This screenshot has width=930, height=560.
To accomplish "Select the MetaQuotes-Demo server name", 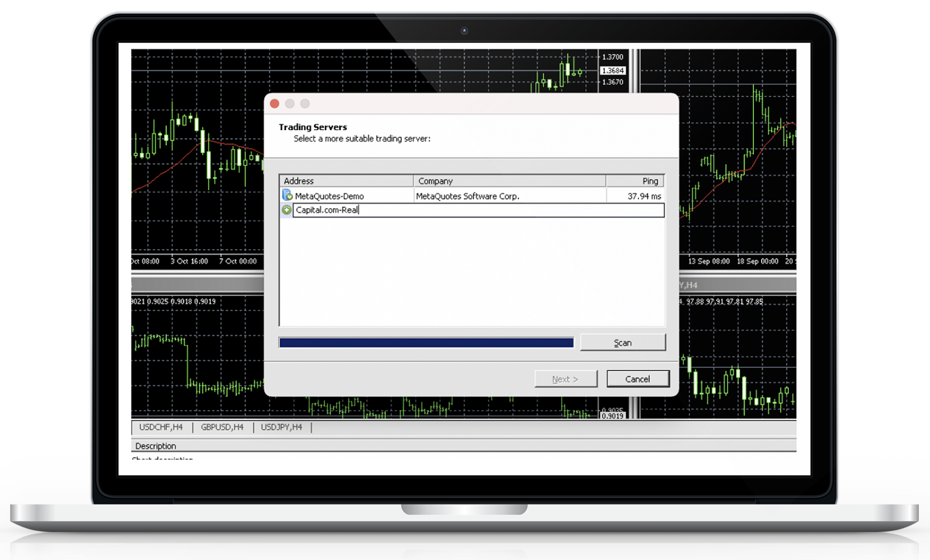I will (x=329, y=196).
